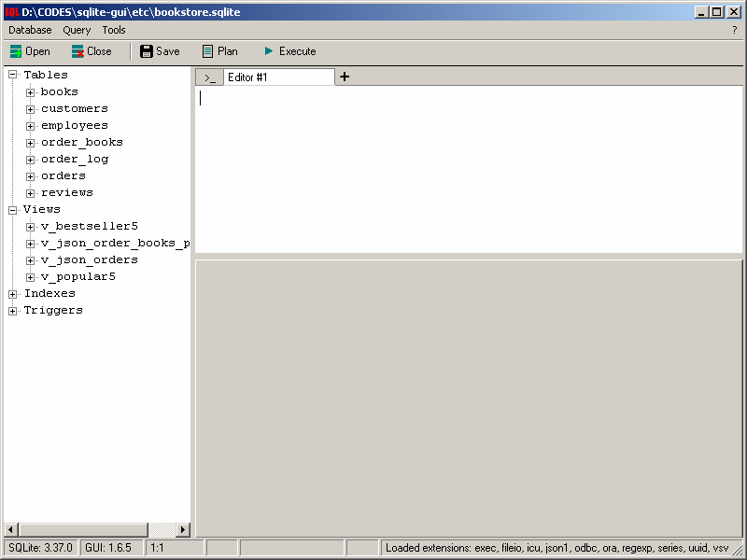Collapse the Views tree section
This screenshot has height=560, width=747.
tap(13, 210)
